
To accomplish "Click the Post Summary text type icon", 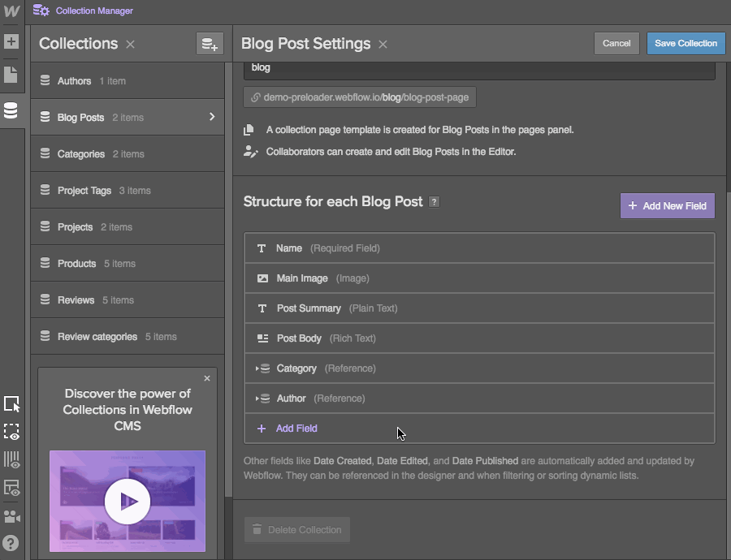I will (x=262, y=308).
